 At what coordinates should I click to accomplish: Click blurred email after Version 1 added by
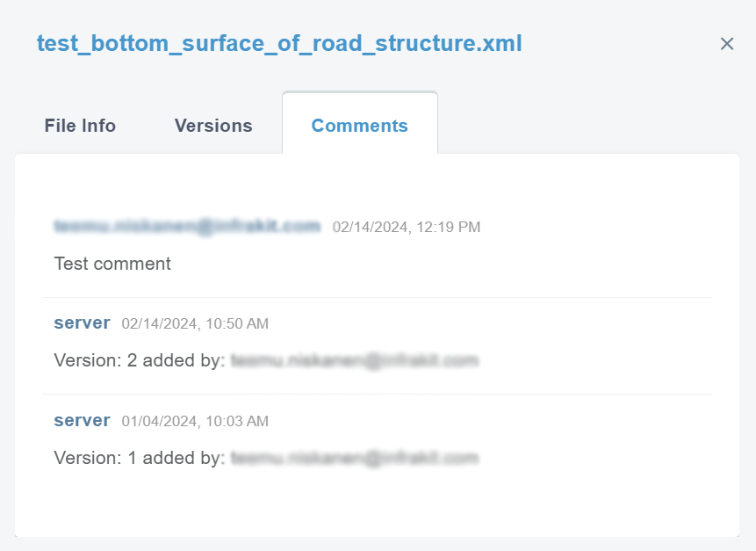tap(355, 458)
